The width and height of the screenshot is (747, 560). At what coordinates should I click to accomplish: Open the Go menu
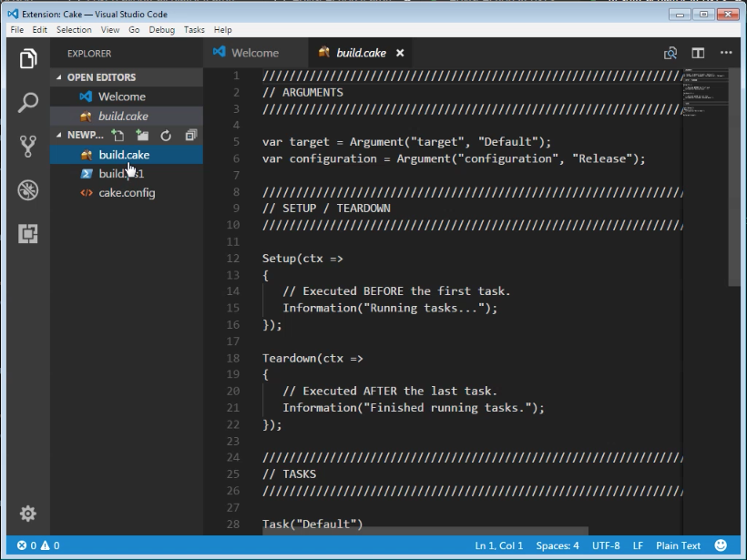134,29
